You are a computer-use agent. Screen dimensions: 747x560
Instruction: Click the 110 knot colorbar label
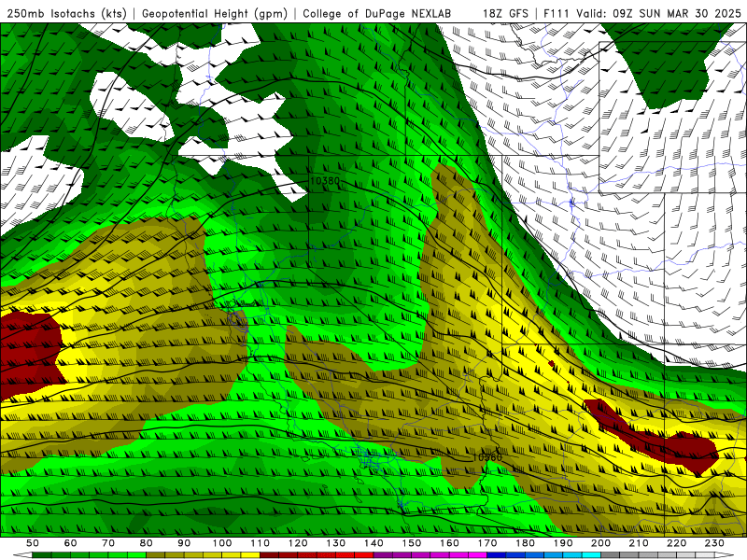(x=261, y=543)
